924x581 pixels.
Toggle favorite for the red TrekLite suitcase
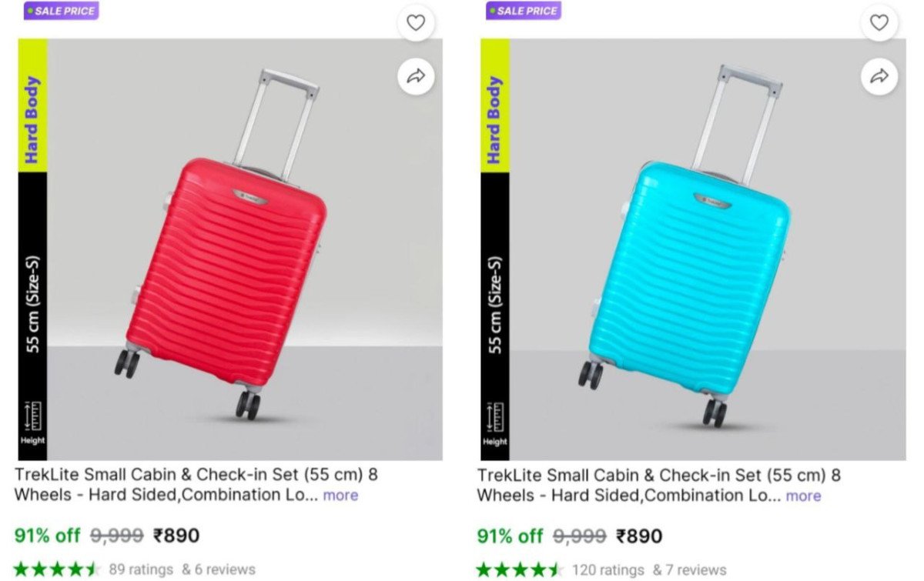[x=416, y=22]
